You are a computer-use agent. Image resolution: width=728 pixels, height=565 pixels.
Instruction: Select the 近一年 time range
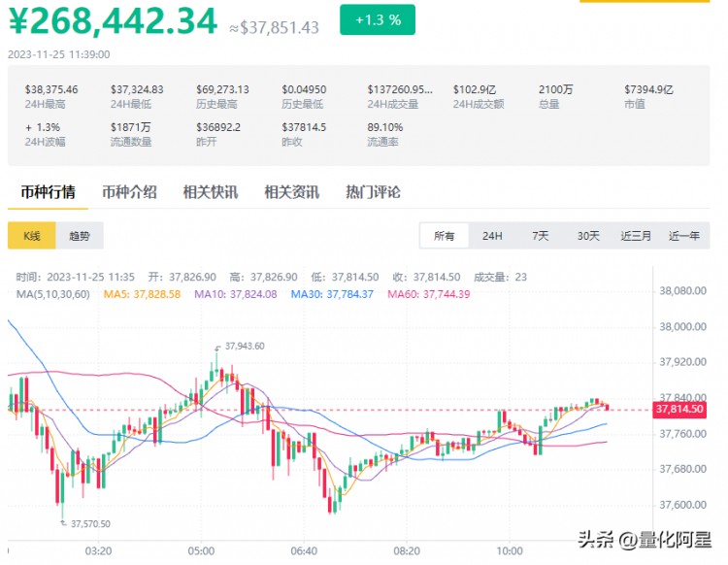[684, 236]
